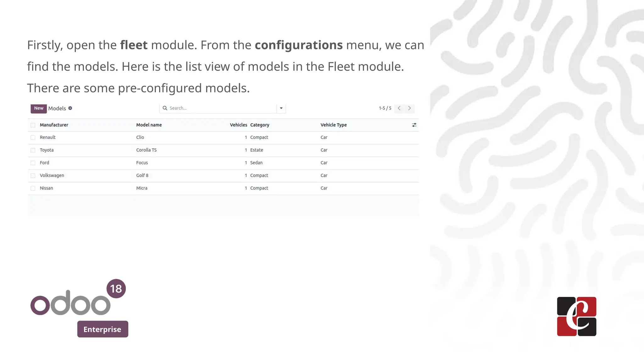Sort by Manufacturer column header
Viewport: 644px width, 362px height.
pos(54,125)
